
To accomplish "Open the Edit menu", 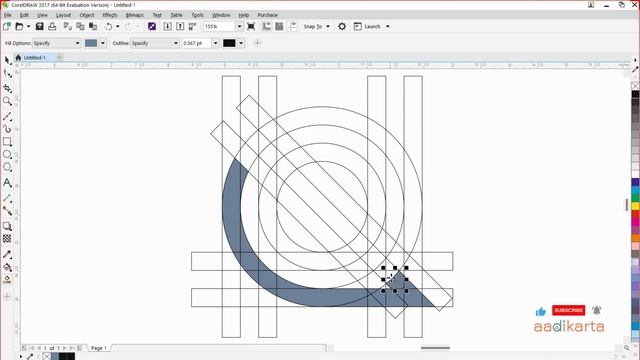I will point(24,15).
